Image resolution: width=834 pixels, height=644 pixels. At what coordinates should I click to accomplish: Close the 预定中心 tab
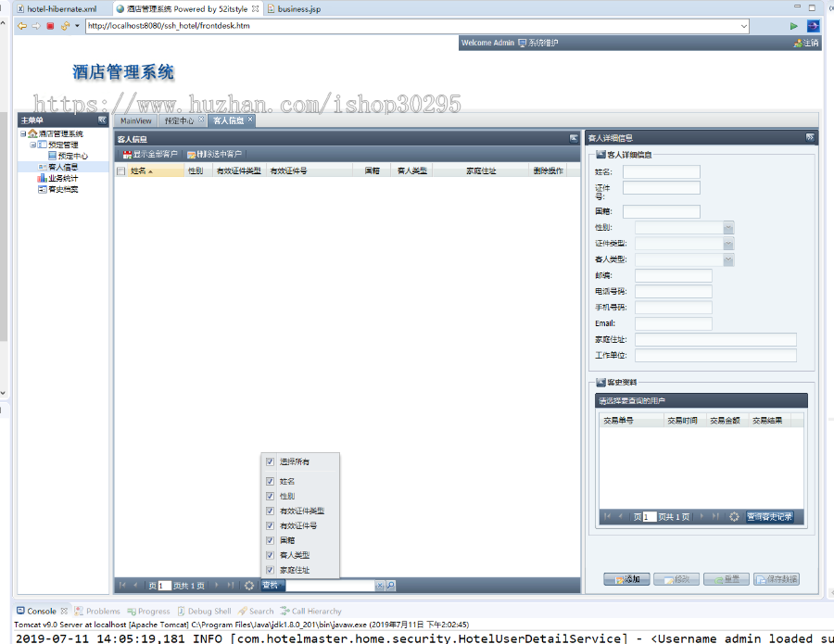(201, 120)
